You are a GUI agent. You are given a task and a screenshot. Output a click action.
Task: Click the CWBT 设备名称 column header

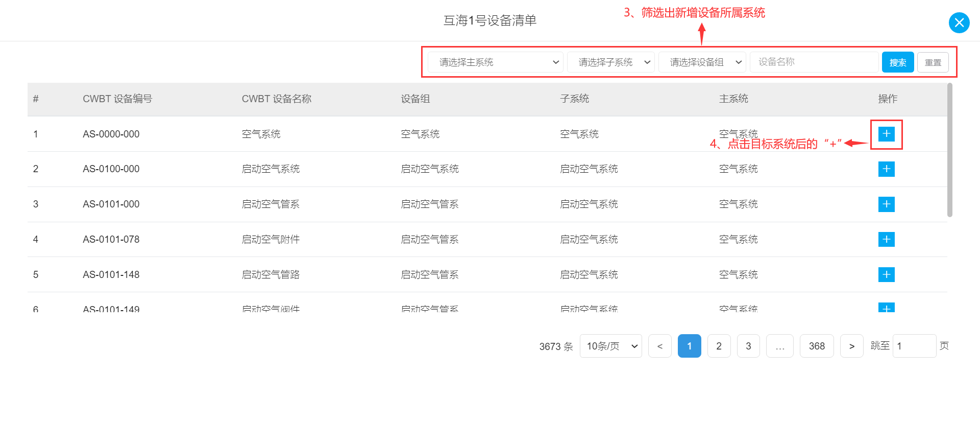277,99
